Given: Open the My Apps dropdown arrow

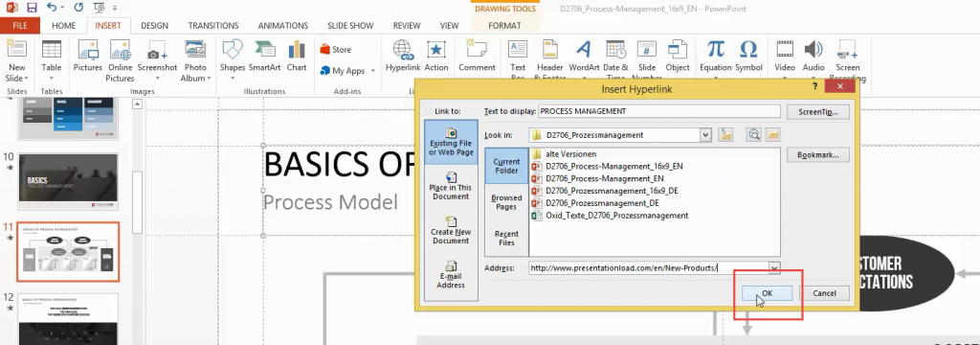Looking at the screenshot, I should point(372,71).
